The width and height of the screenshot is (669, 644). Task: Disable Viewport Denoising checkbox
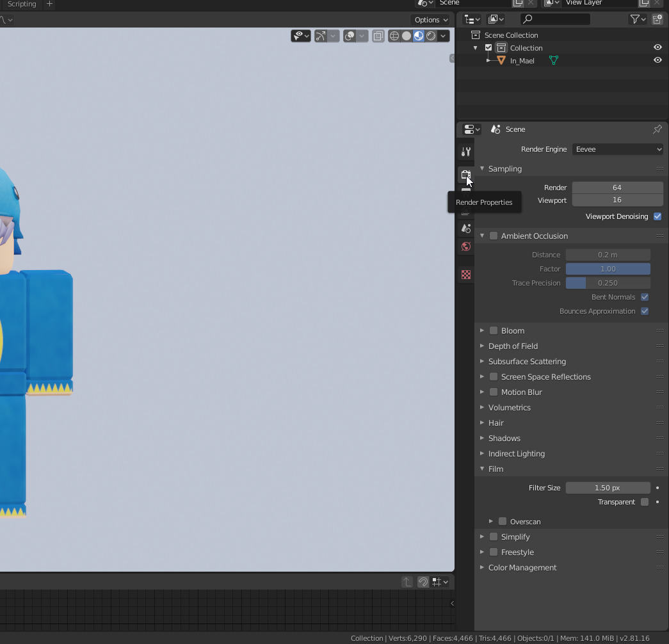coord(657,216)
